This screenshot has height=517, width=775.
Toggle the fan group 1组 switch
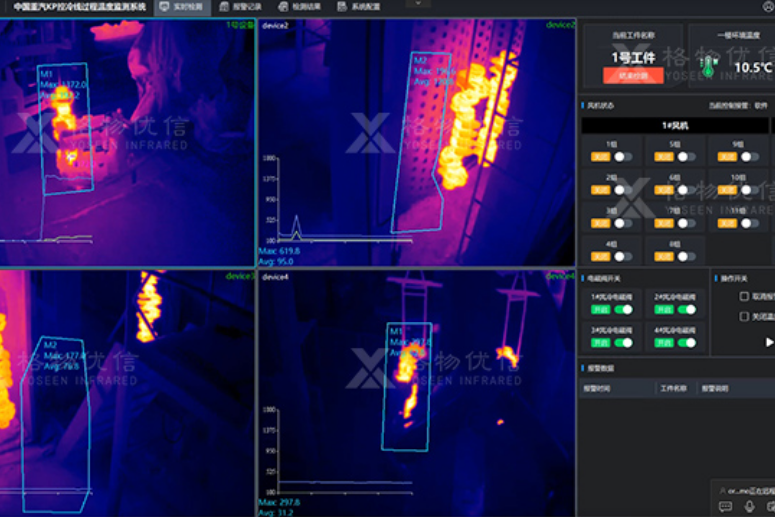[x=624, y=157]
